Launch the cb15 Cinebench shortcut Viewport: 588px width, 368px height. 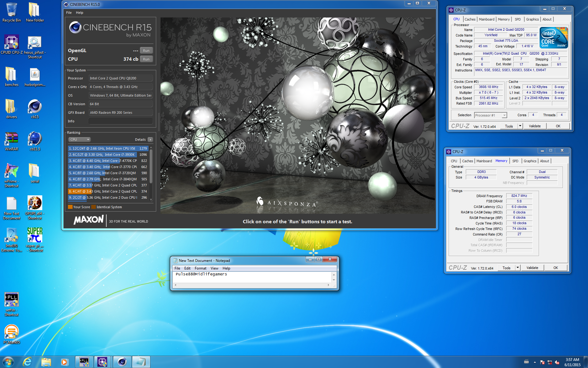coord(35,109)
